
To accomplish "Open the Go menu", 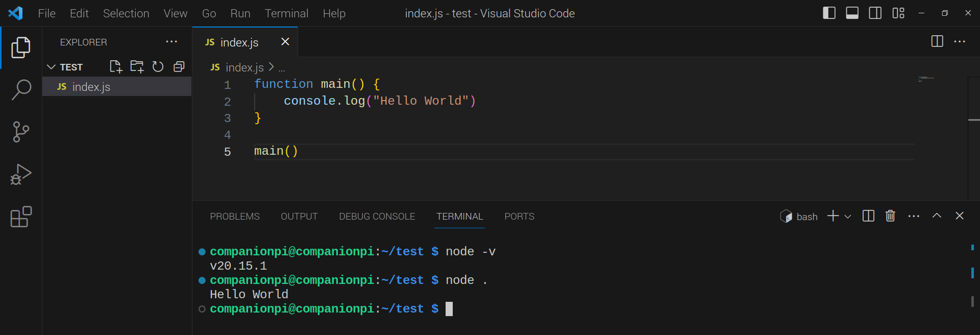I will (209, 13).
